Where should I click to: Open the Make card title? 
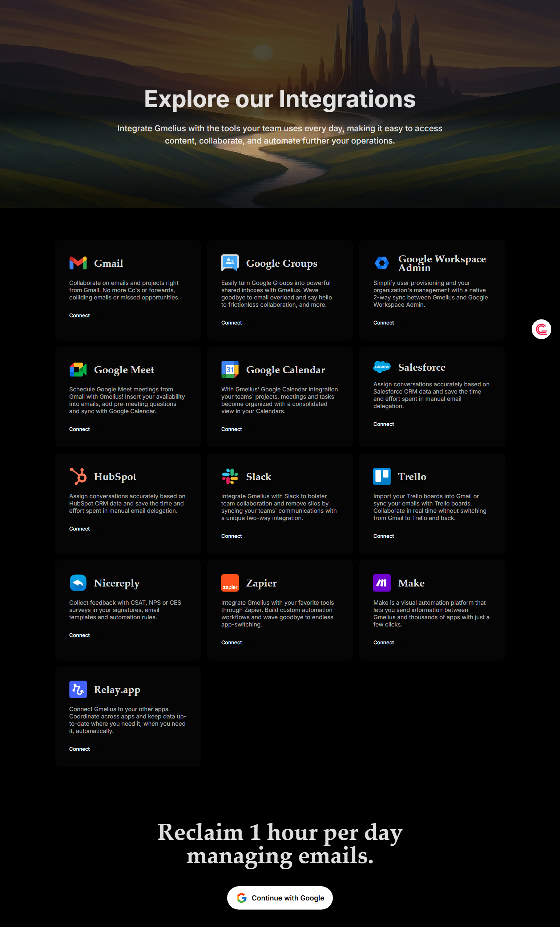pyautogui.click(x=411, y=583)
